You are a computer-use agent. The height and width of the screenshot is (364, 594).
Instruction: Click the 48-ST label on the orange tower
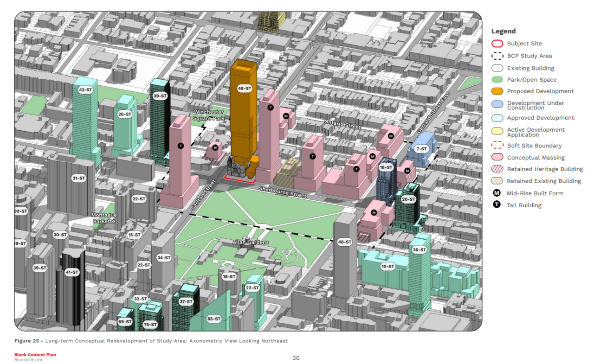click(244, 88)
